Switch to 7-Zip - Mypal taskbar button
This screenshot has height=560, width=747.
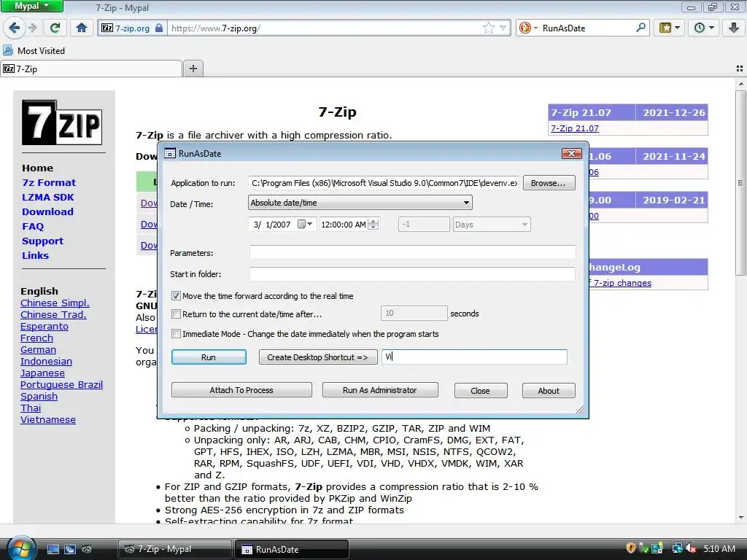point(174,549)
